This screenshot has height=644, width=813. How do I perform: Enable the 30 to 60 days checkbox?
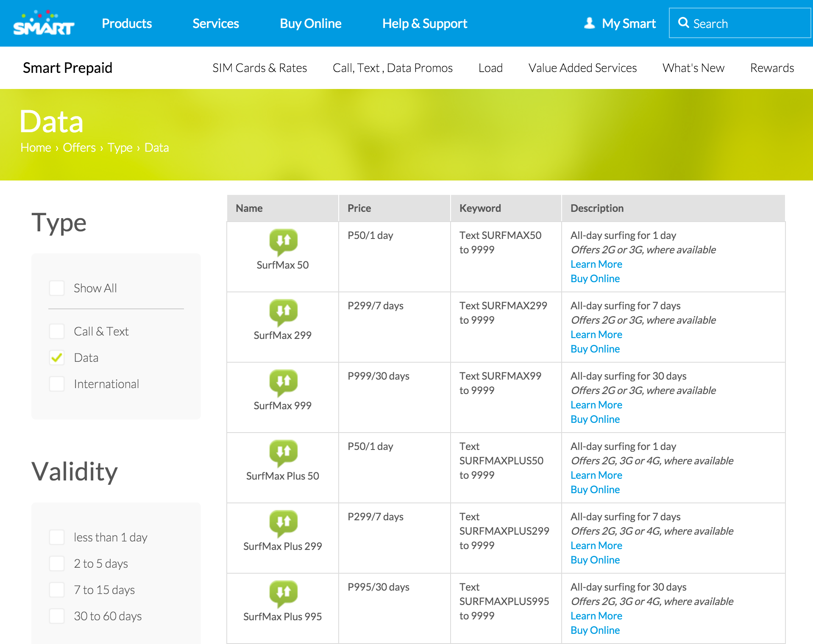point(57,616)
